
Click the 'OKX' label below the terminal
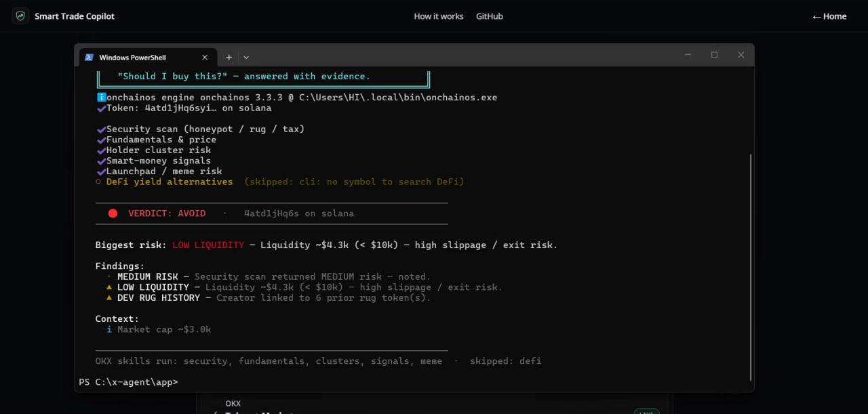point(233,403)
